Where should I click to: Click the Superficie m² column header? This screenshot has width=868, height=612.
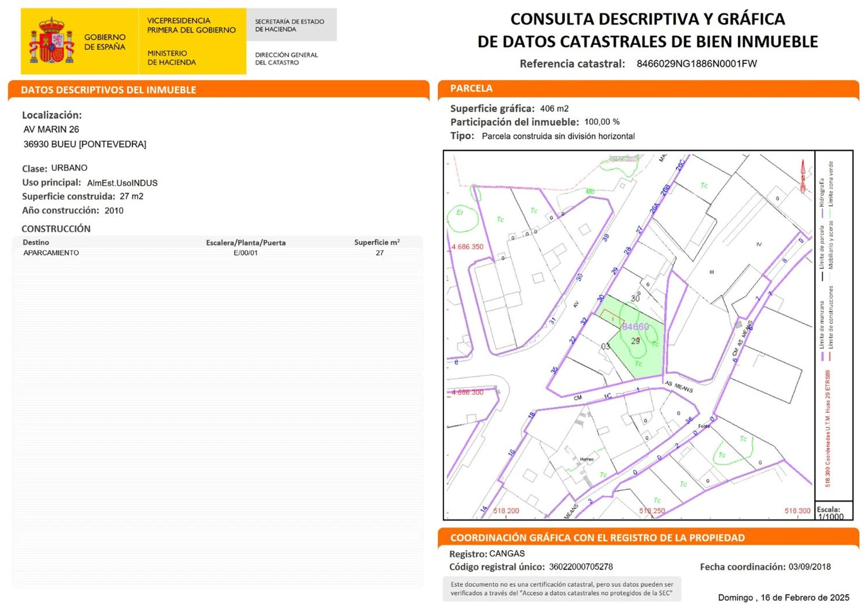click(x=376, y=242)
